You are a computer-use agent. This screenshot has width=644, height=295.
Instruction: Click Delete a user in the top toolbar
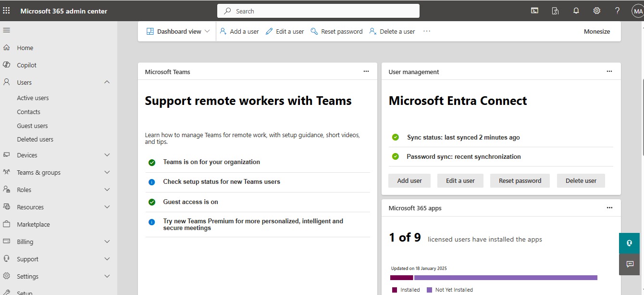click(x=392, y=31)
